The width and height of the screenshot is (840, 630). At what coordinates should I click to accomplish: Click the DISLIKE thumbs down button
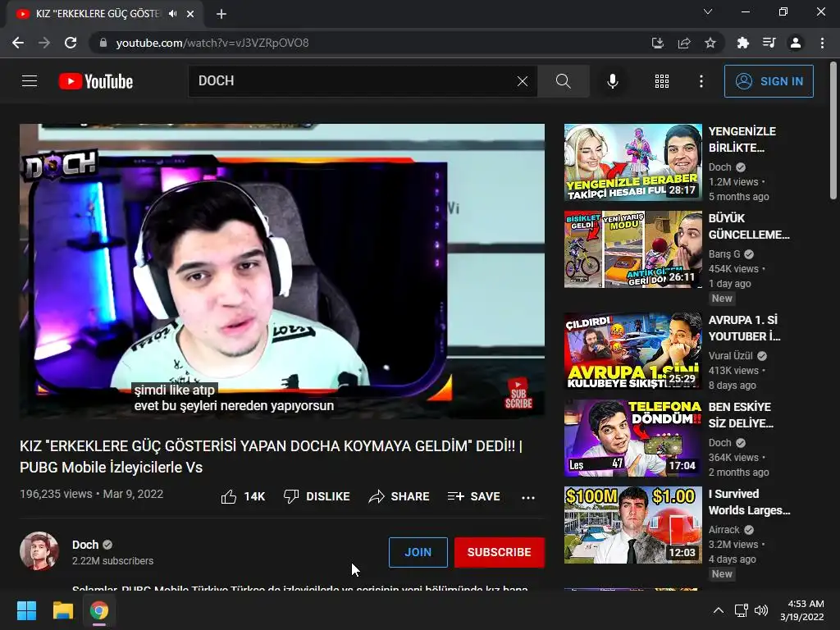point(317,496)
